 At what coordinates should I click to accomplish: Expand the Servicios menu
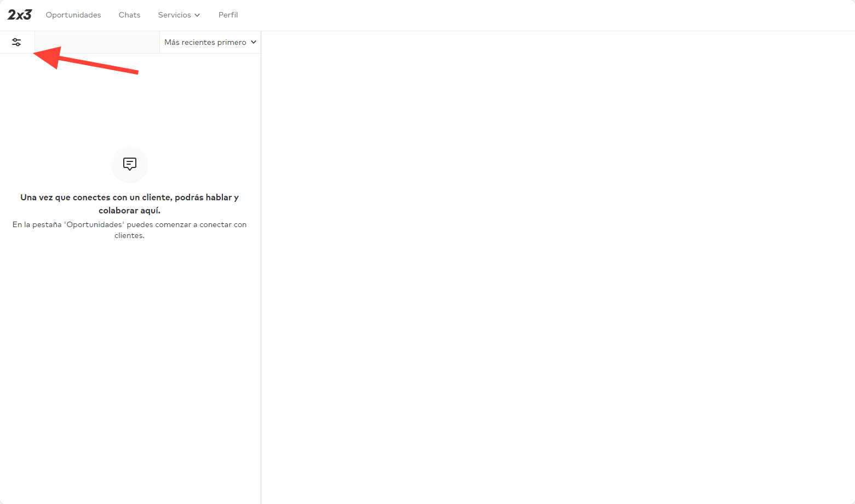point(179,15)
